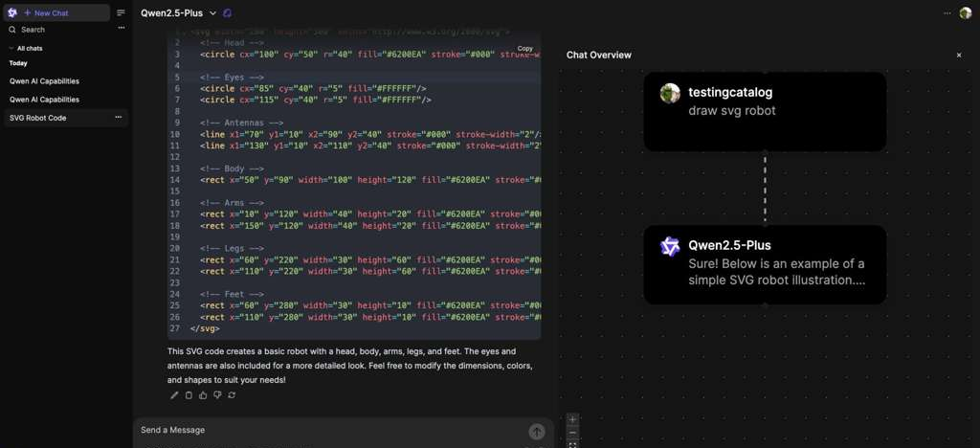Open the Qwen2.5-Plus model selector dropdown

tap(178, 12)
